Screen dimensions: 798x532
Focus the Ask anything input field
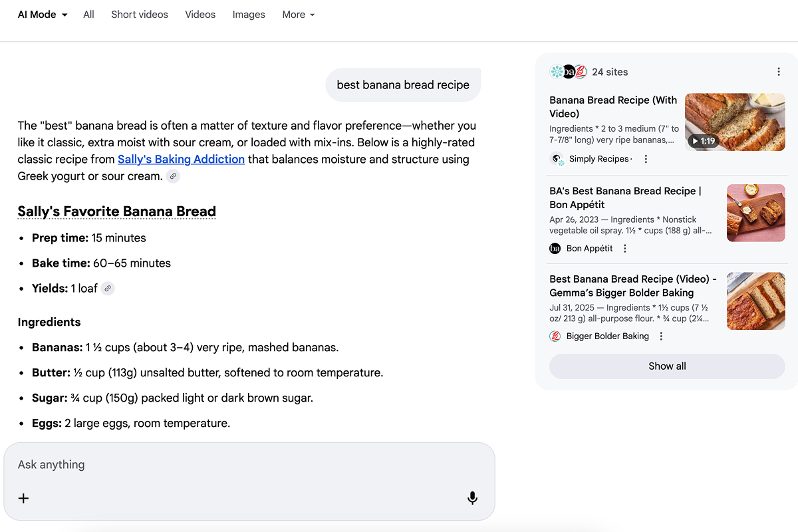pyautogui.click(x=249, y=465)
